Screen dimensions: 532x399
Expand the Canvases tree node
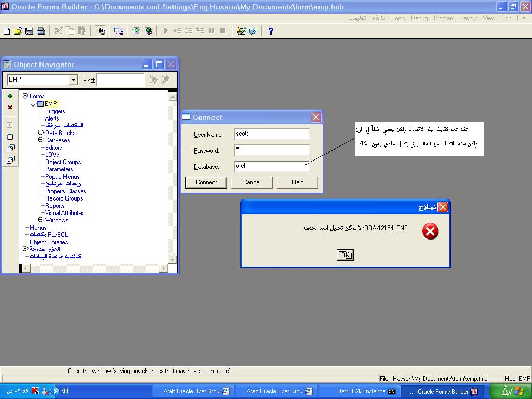point(41,140)
